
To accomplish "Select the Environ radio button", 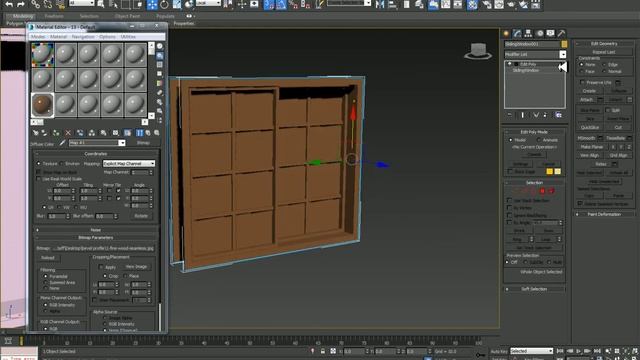I will tap(62, 164).
